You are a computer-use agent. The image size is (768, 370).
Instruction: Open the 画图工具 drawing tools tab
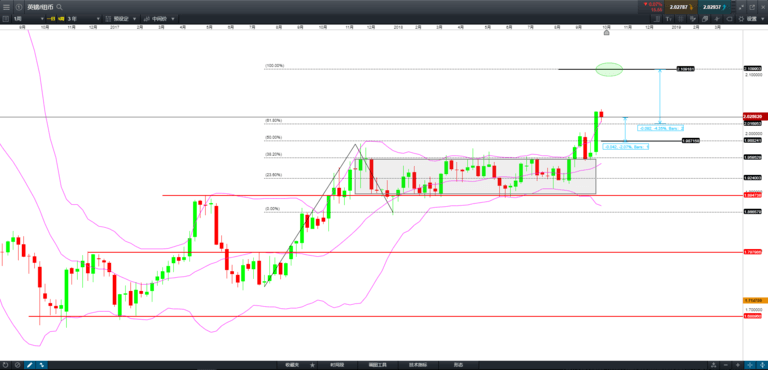coord(378,365)
